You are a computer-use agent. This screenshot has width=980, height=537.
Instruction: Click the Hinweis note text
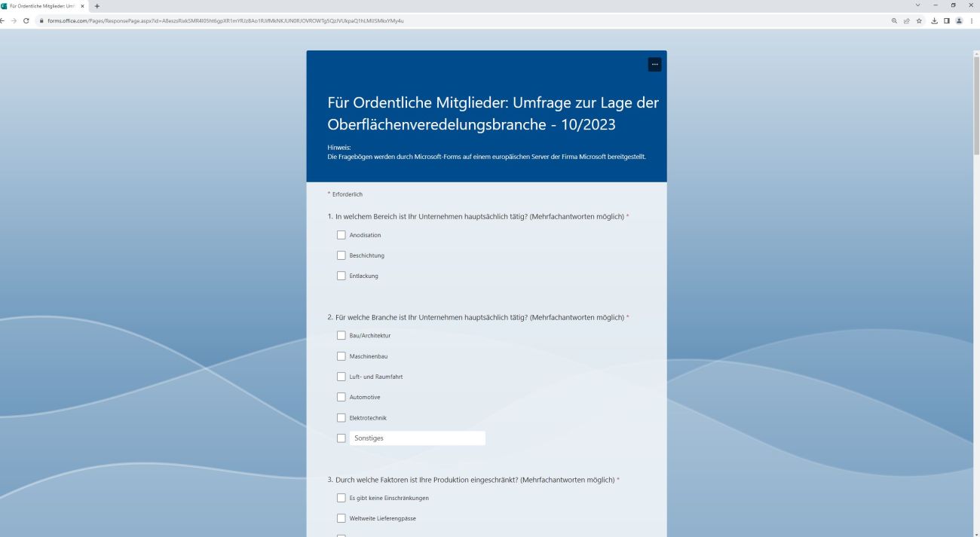click(486, 152)
